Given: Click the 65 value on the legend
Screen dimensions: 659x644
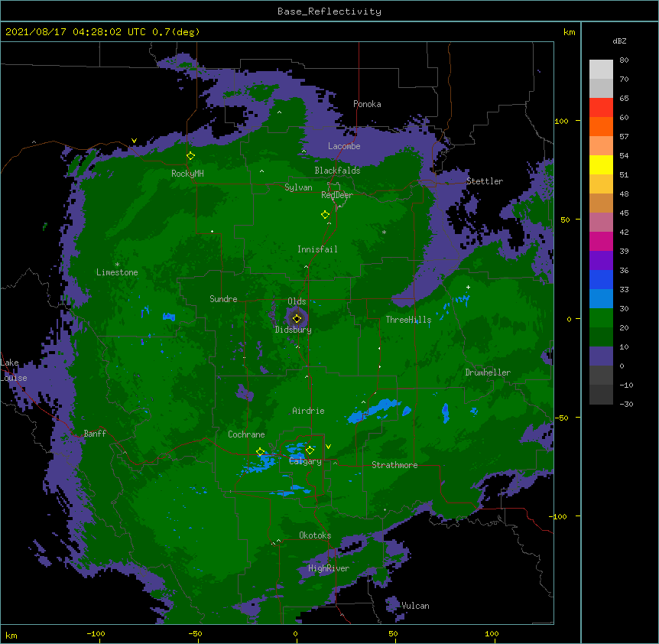Looking at the screenshot, I should (624, 99).
